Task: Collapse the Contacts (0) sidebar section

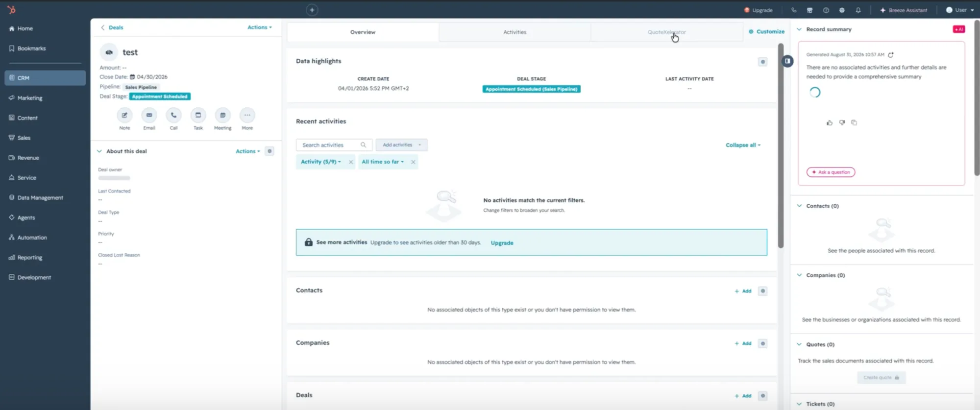Action: (799, 206)
